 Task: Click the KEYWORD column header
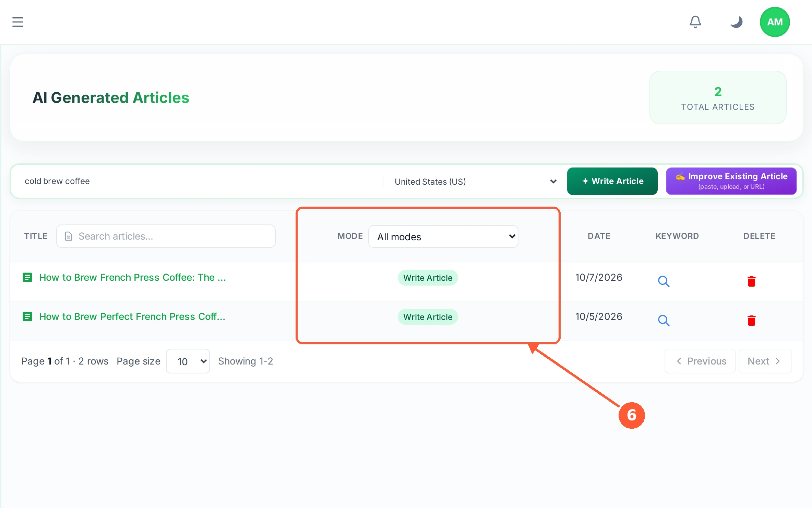point(677,236)
